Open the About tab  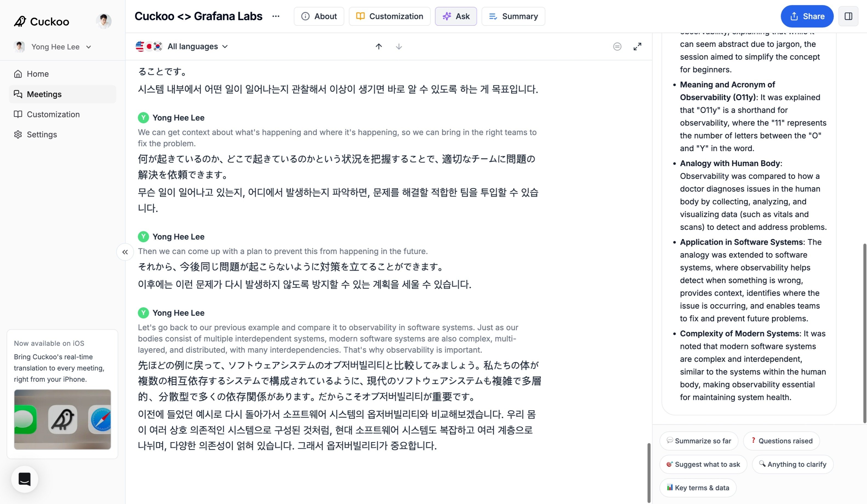click(x=319, y=16)
